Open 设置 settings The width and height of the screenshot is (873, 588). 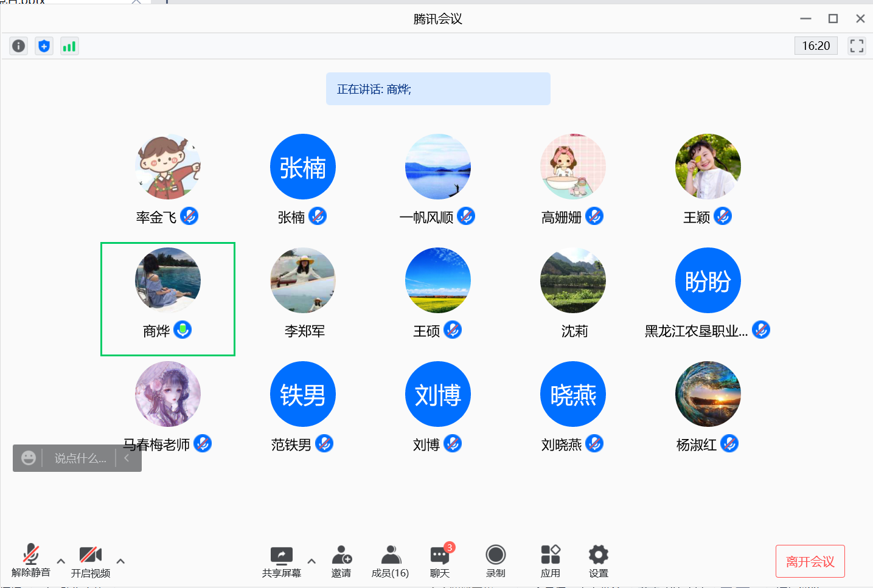pos(599,561)
